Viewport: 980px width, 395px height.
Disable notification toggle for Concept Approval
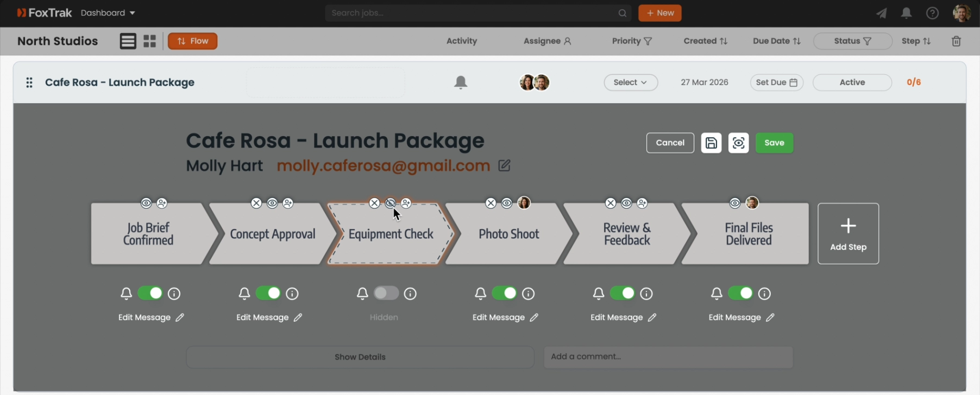click(x=268, y=294)
